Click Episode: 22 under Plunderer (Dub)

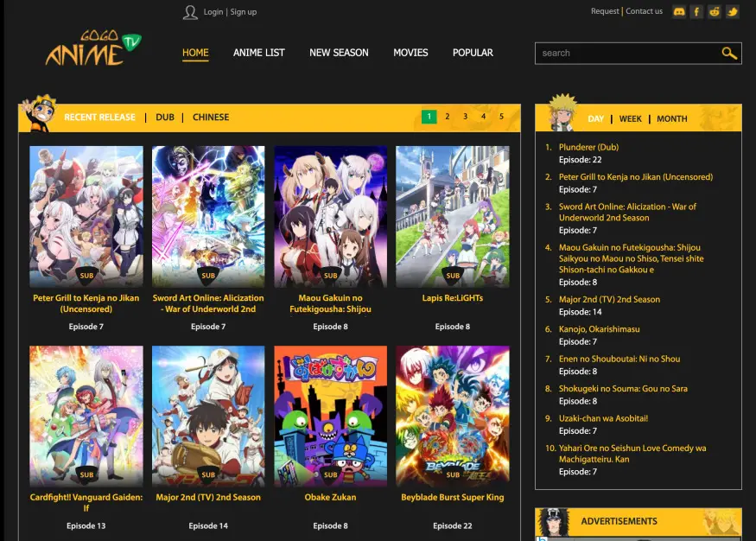point(580,160)
